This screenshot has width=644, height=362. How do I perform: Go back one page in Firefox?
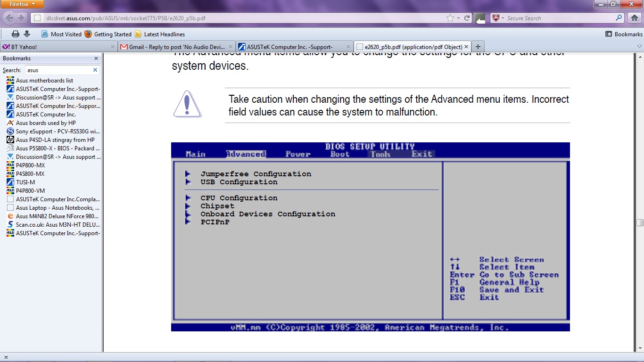(x=9, y=18)
